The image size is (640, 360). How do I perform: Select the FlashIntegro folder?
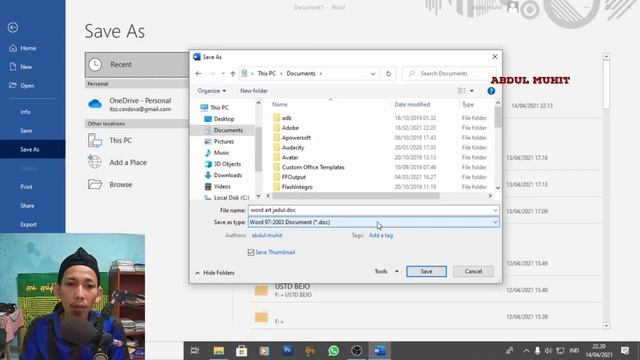coord(297,187)
